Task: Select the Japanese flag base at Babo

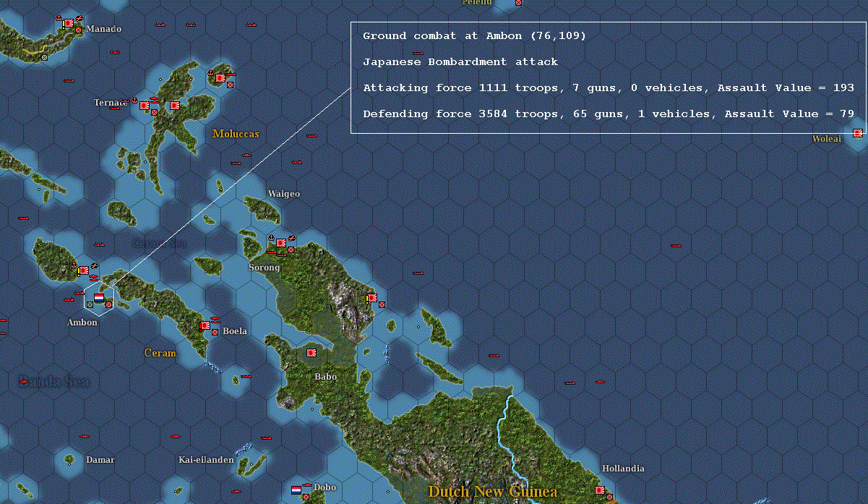Action: click(x=311, y=353)
